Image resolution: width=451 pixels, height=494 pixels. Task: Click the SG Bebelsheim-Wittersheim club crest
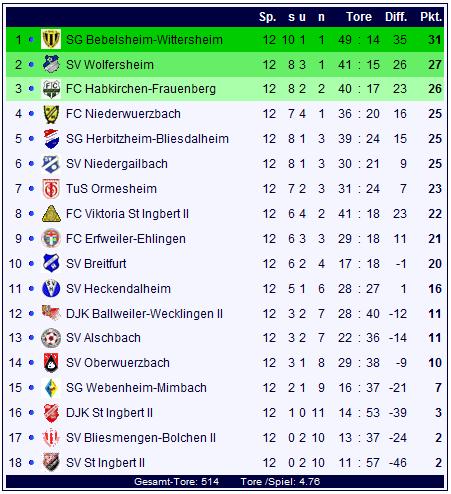pyautogui.click(x=51, y=39)
